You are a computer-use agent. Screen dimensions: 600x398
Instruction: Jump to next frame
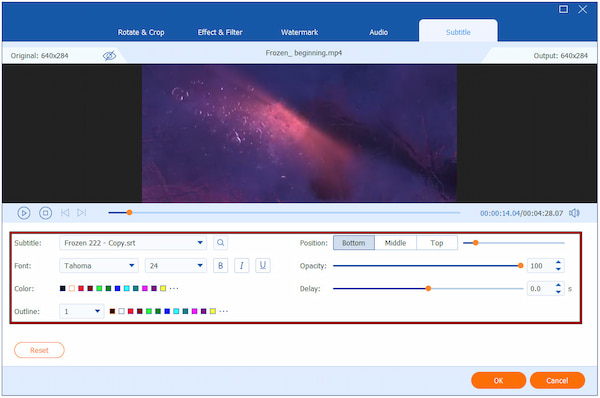click(82, 212)
